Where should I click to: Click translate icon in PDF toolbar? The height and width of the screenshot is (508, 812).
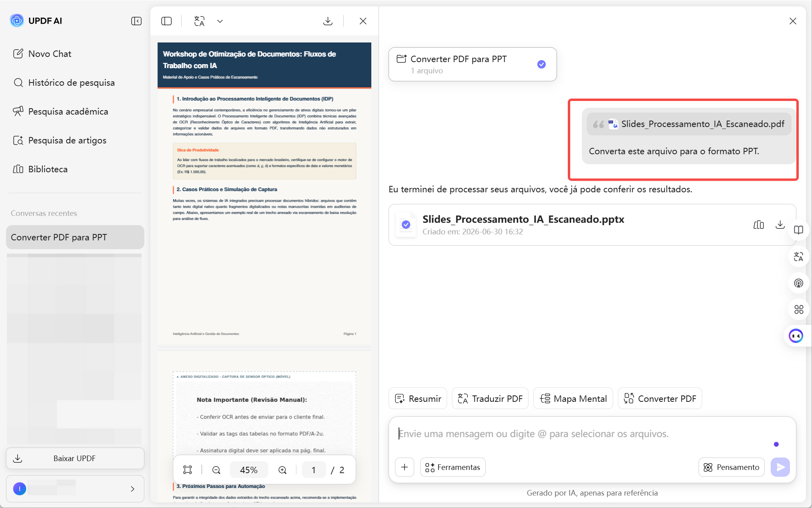click(x=199, y=21)
